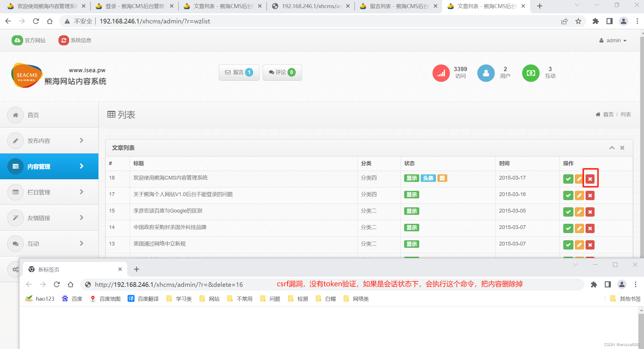Collapse the 文章列表 panel
The image size is (644, 349).
pyautogui.click(x=612, y=148)
